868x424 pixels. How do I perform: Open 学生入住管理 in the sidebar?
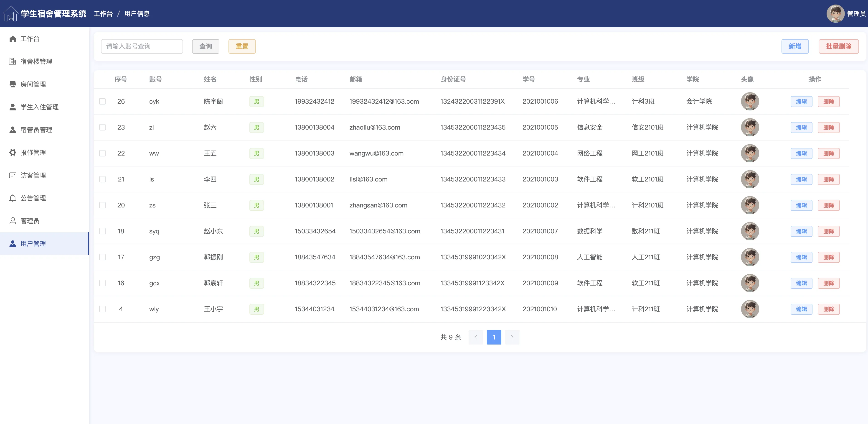click(39, 107)
